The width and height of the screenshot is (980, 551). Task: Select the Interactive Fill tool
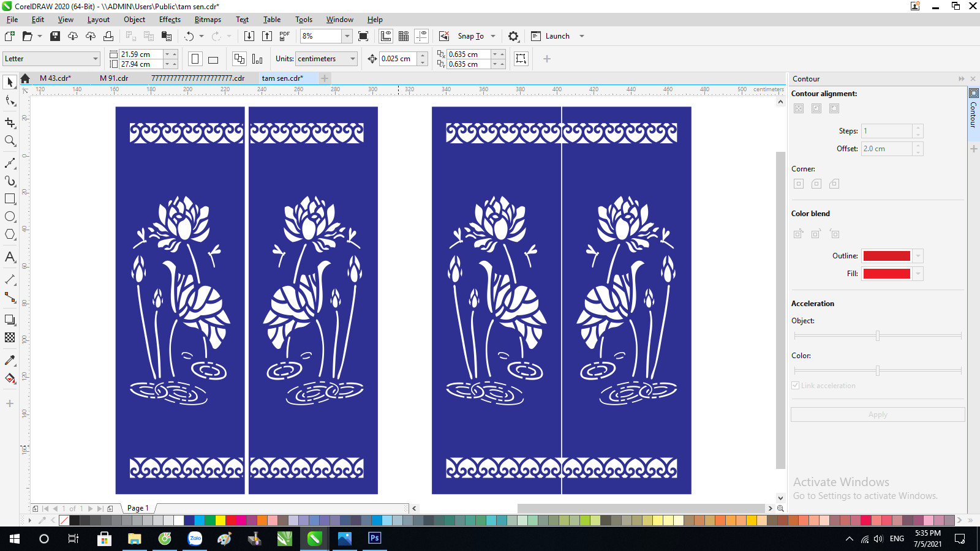[x=10, y=378]
